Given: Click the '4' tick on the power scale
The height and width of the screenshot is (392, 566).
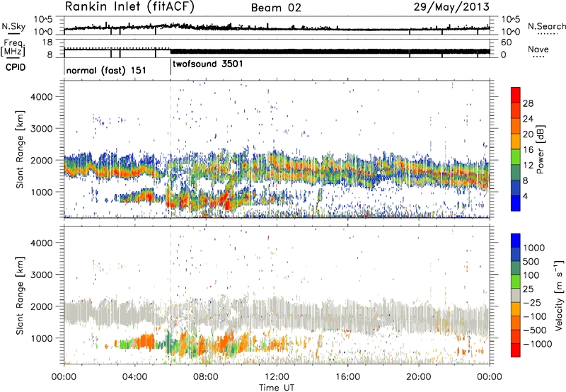Looking at the screenshot, I should pos(526,197).
